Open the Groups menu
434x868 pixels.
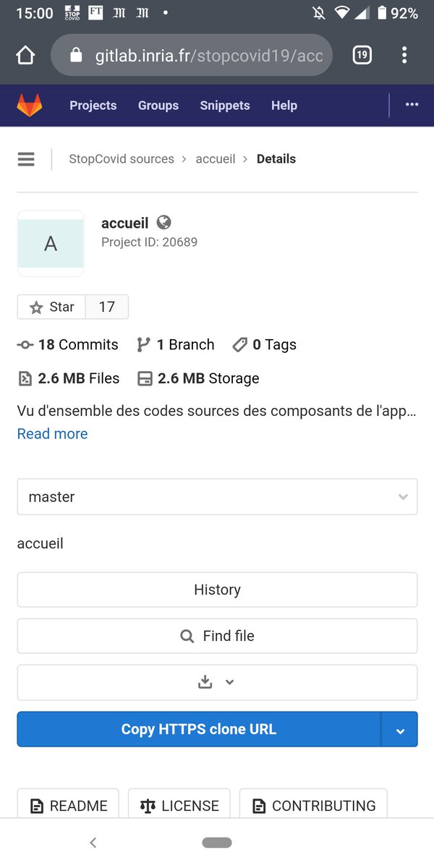[158, 106]
